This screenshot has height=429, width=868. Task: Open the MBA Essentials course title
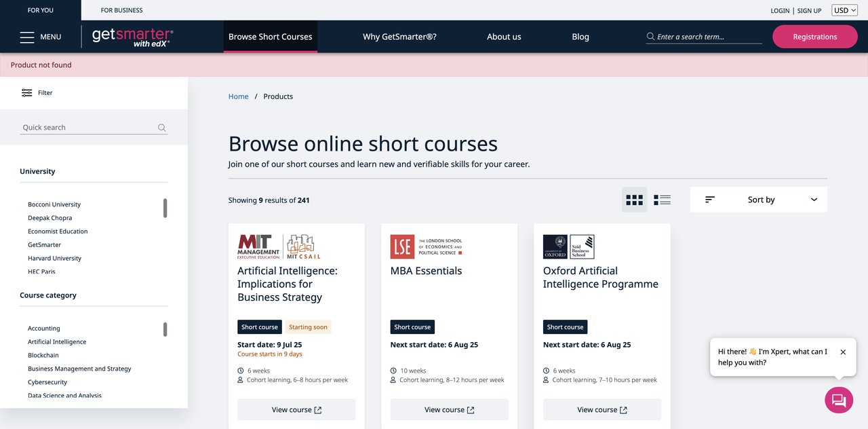426,271
